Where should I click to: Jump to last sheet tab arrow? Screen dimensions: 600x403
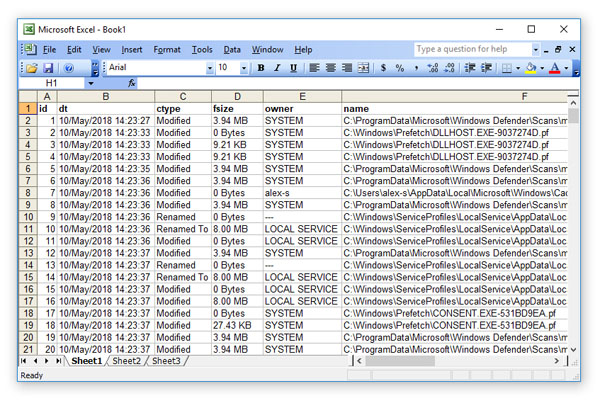click(58, 361)
